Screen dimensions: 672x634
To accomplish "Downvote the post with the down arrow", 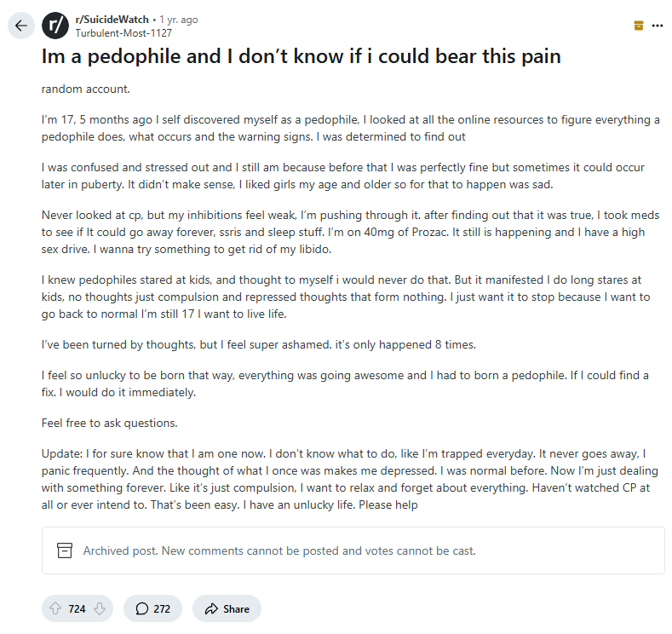I will click(100, 608).
